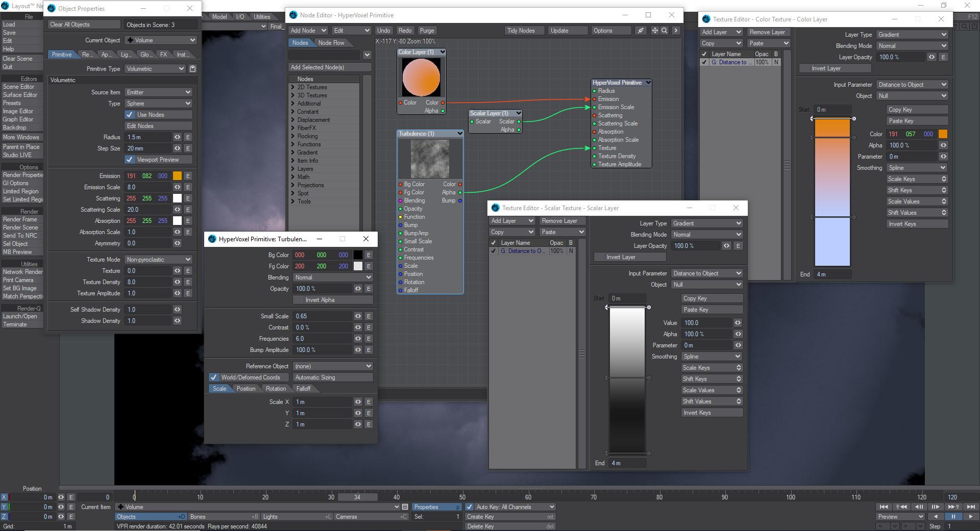Open the Texture Mode dropdown
Image resolution: width=980 pixels, height=531 pixels.
(159, 260)
